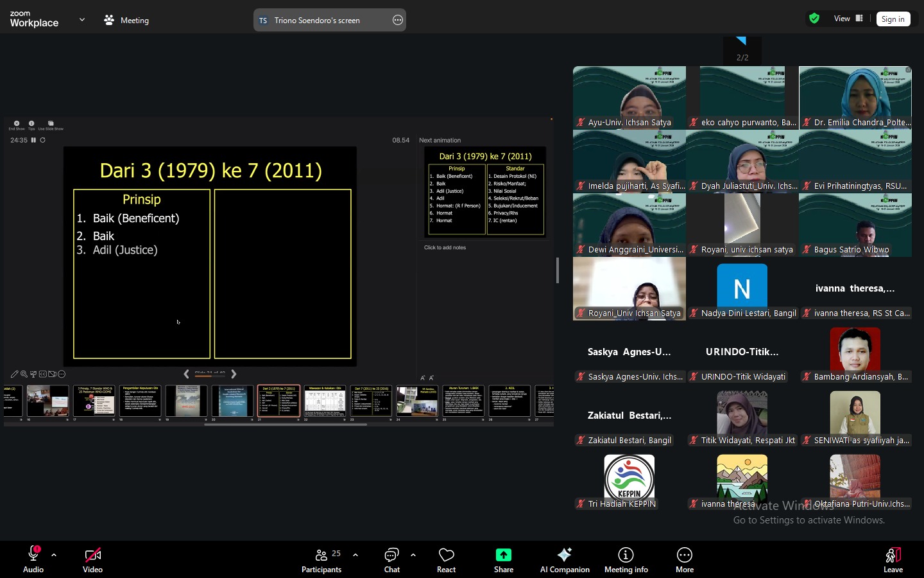Click the green encryption shield icon
924x578 pixels.
click(x=814, y=19)
